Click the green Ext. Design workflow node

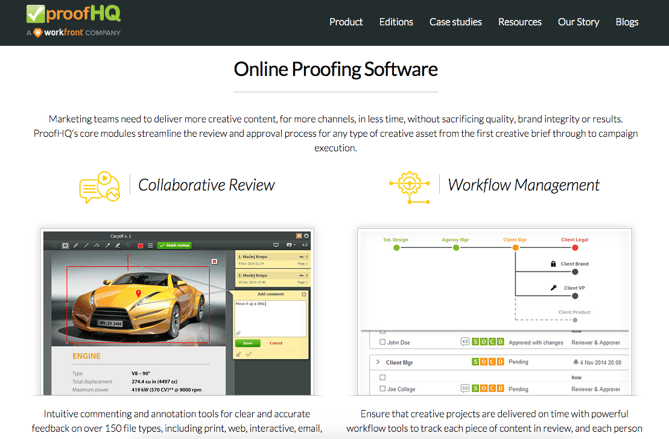[x=396, y=247]
